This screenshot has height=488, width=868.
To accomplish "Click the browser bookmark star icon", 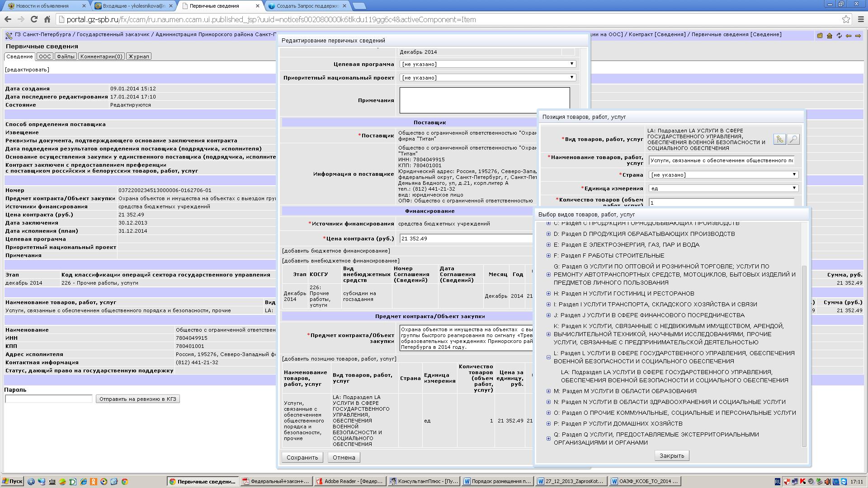I will [846, 19].
